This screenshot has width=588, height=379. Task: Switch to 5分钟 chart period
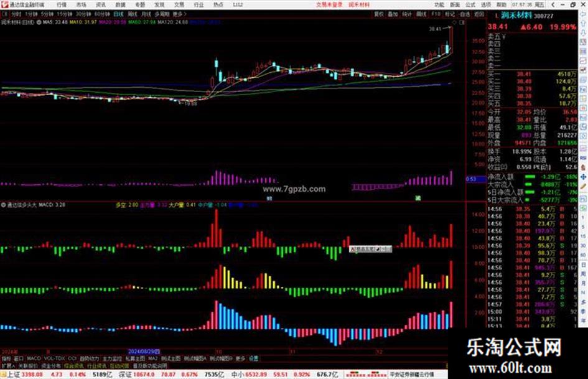tap(47, 14)
